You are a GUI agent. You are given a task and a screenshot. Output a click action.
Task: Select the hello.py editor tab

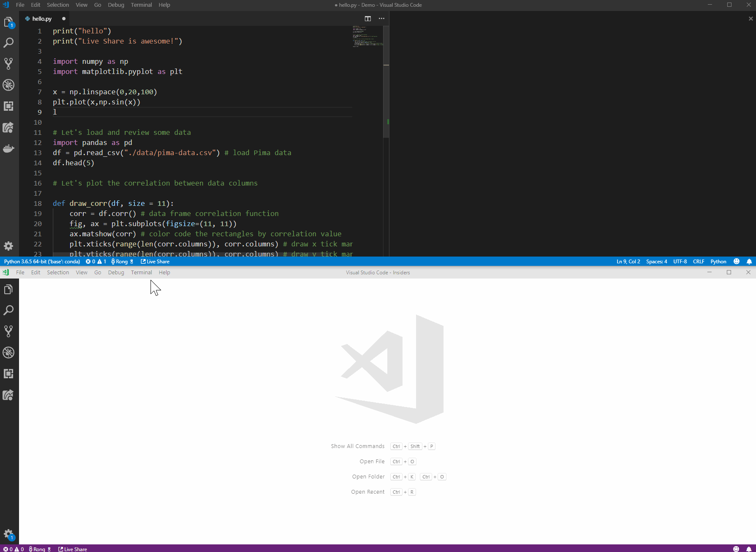pyautogui.click(x=42, y=19)
